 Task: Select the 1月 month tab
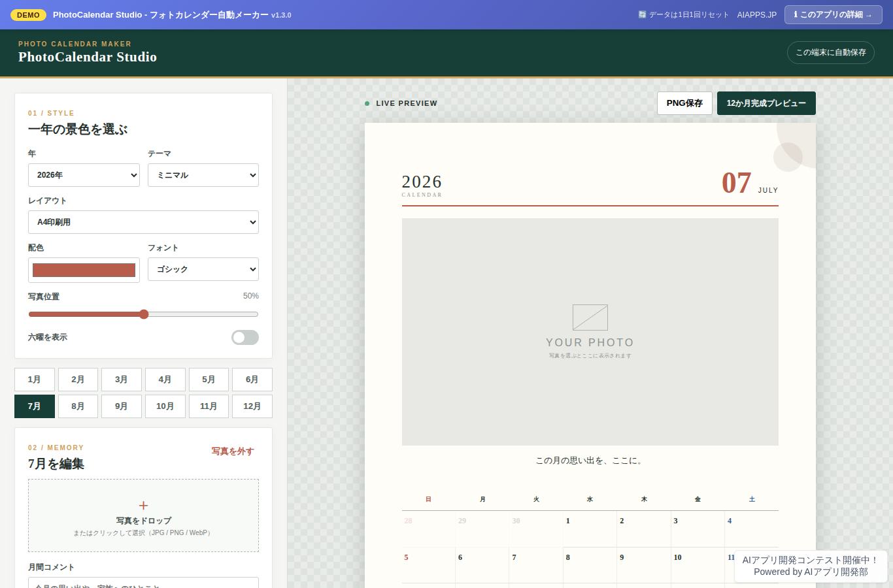coord(35,380)
